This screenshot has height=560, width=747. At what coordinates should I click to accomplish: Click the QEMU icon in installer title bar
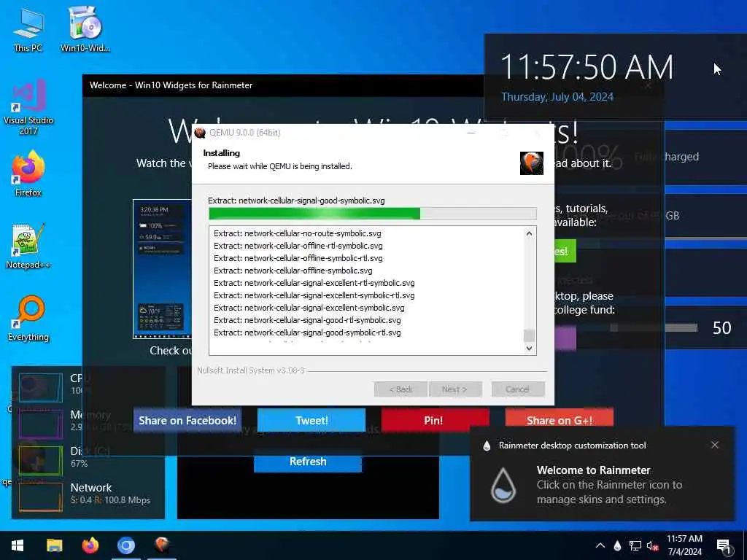pyautogui.click(x=200, y=133)
